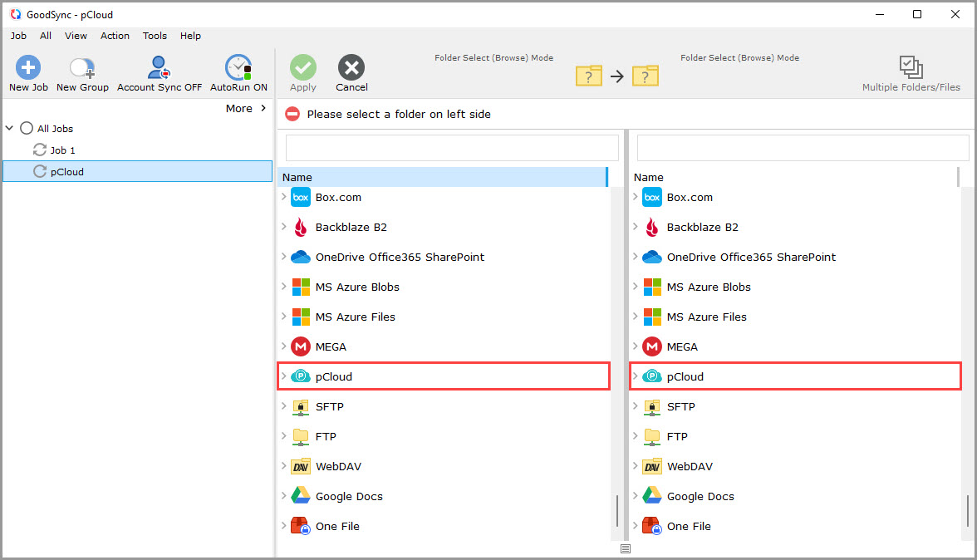Open the Job menu

coord(18,36)
